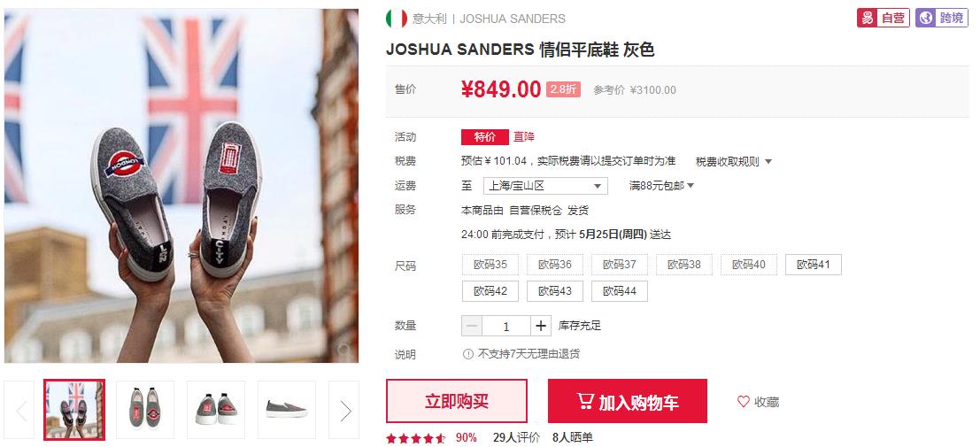
Task: Click the 跨境 cross-border badge
Action: [x=942, y=18]
